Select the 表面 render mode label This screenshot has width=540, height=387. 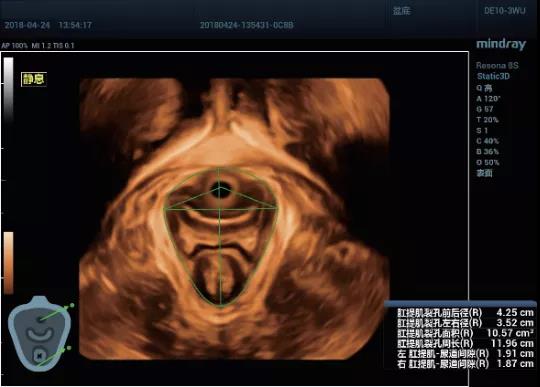(484, 173)
